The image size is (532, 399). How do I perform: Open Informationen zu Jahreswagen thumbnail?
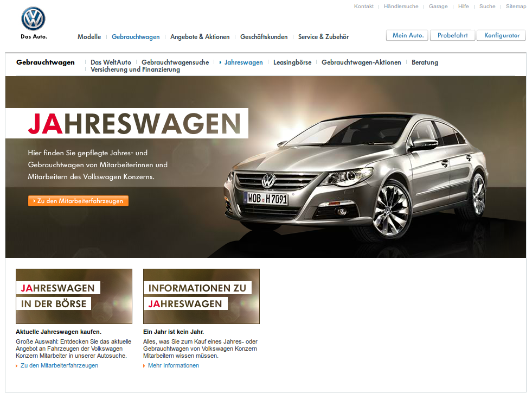[x=202, y=296]
